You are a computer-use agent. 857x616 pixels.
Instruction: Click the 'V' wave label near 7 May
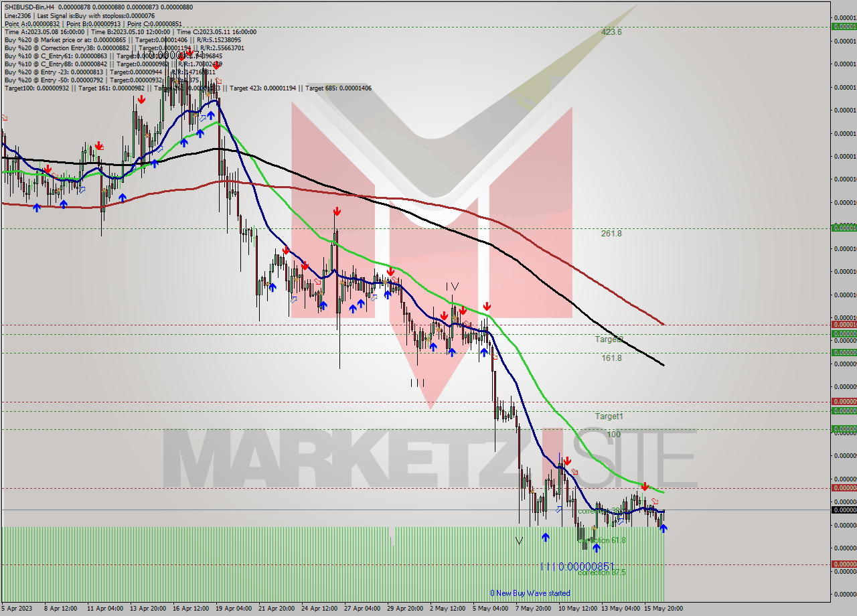tap(520, 540)
